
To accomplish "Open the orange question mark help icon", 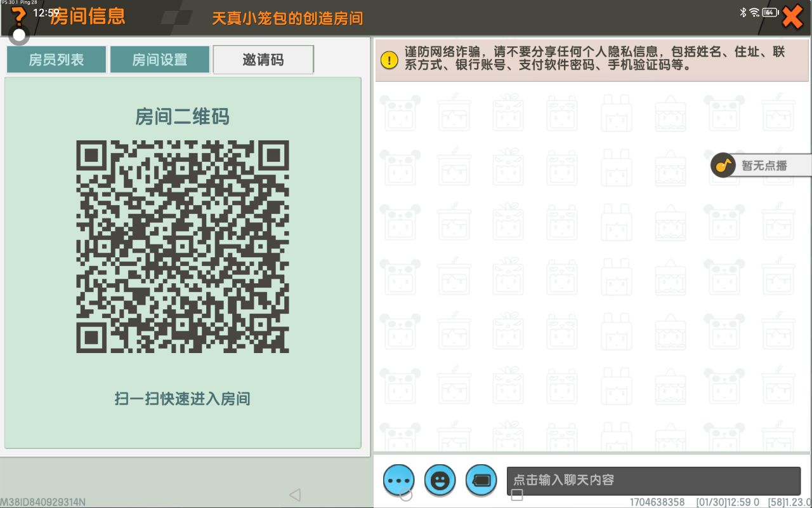I will click(19, 15).
